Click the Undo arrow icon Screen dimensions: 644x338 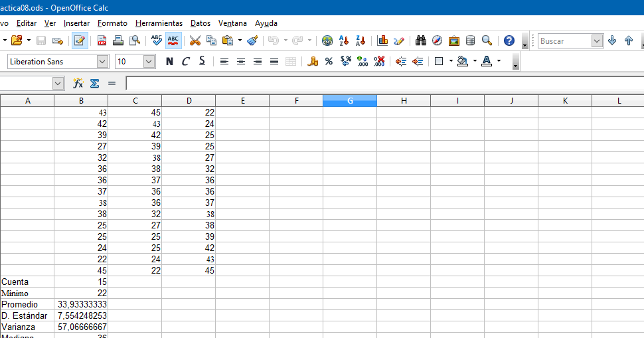(x=273, y=41)
